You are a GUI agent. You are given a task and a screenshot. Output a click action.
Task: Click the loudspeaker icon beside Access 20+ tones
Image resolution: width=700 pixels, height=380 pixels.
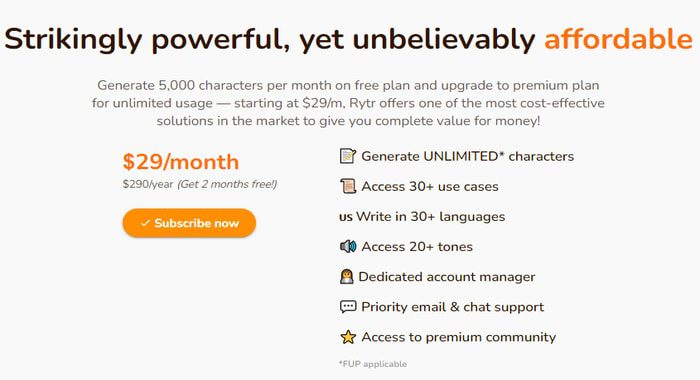click(x=348, y=246)
